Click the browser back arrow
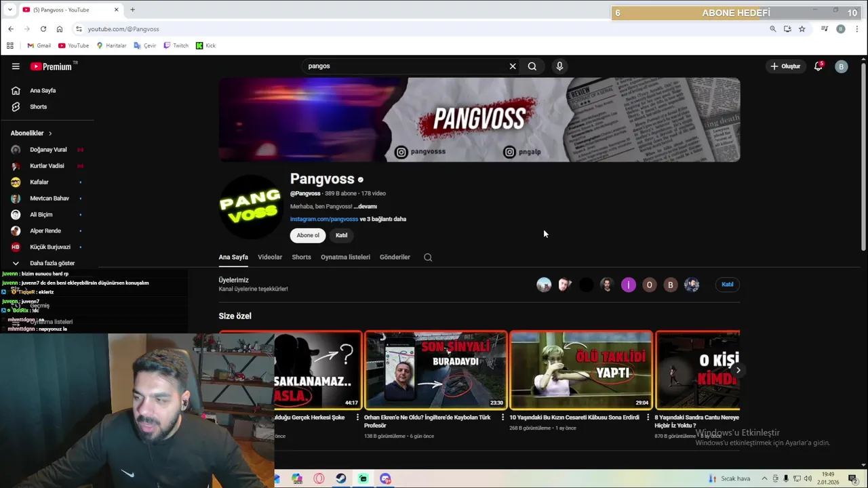The height and width of the screenshot is (488, 868). click(11, 29)
